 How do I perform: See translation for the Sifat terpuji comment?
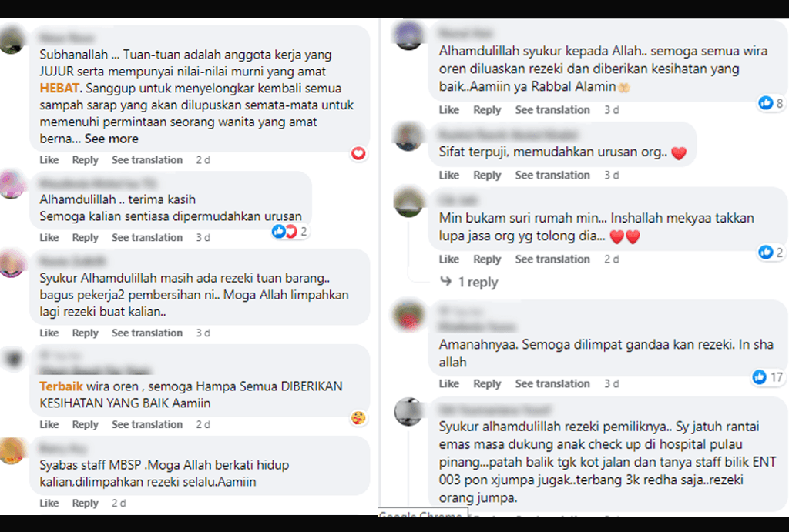pos(552,175)
